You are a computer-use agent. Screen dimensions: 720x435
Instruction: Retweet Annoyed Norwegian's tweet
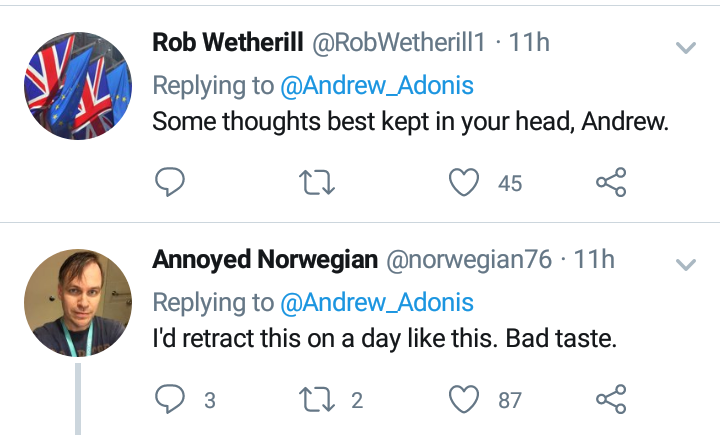[317, 399]
